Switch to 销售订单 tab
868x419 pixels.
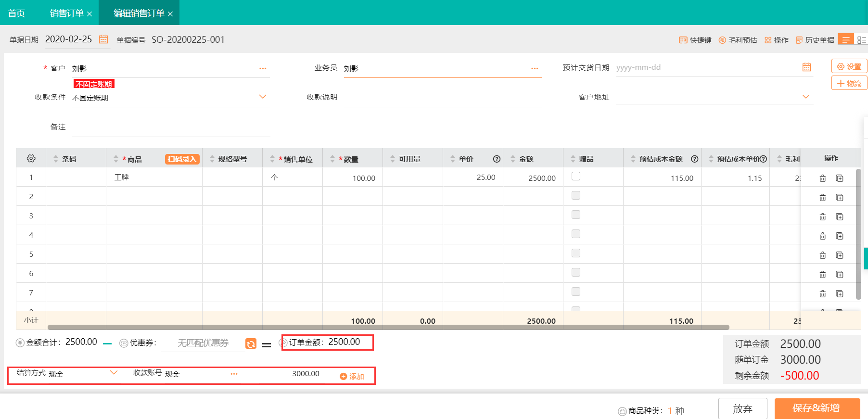click(67, 13)
